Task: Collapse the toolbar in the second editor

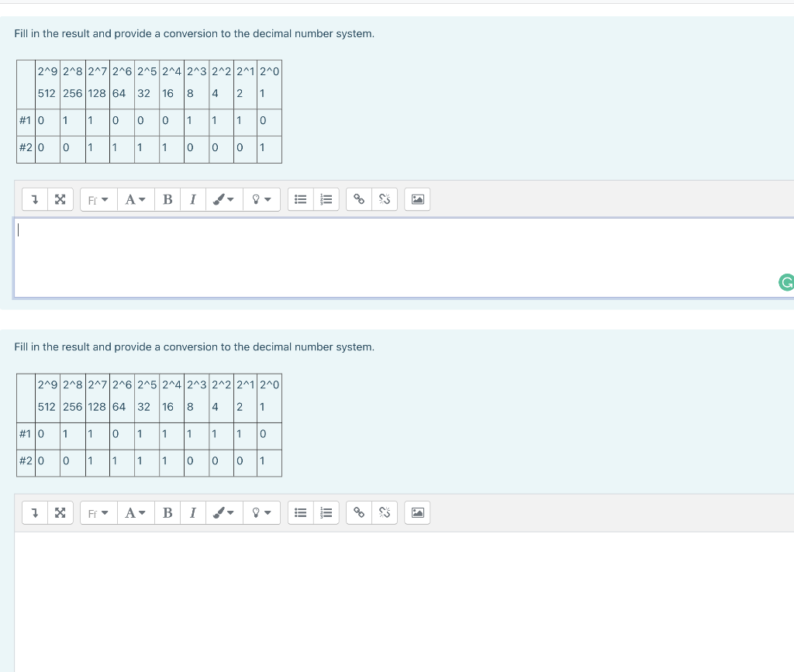Action: pos(34,512)
